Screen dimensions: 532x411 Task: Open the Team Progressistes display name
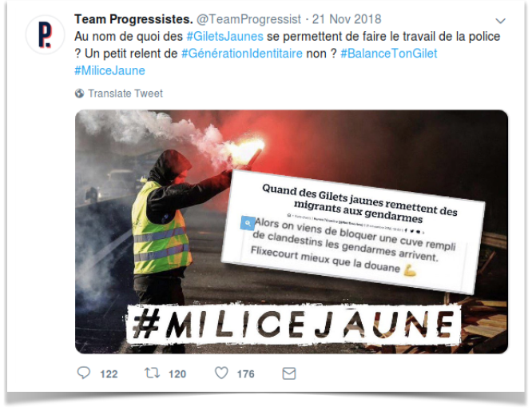coord(133,19)
